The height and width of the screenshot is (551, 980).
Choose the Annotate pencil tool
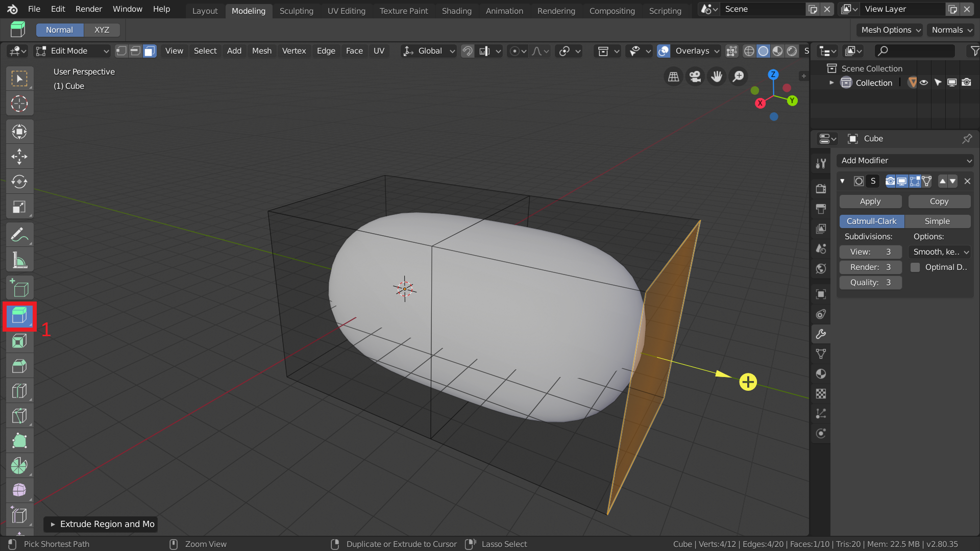click(x=19, y=235)
